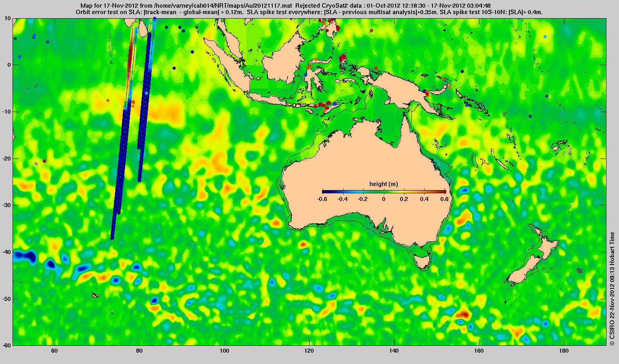
Task: Click longitude axis label 80
Action: [x=140, y=351]
